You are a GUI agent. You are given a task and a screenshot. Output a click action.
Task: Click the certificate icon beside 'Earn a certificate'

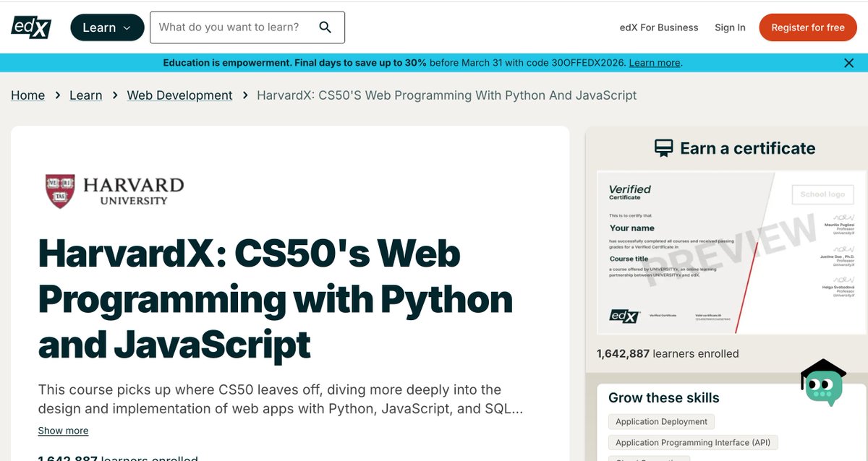pos(663,148)
